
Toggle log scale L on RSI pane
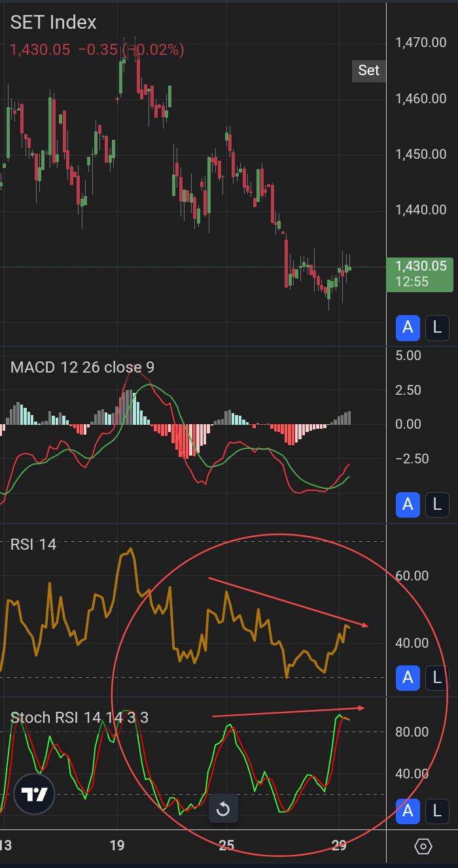point(437,678)
